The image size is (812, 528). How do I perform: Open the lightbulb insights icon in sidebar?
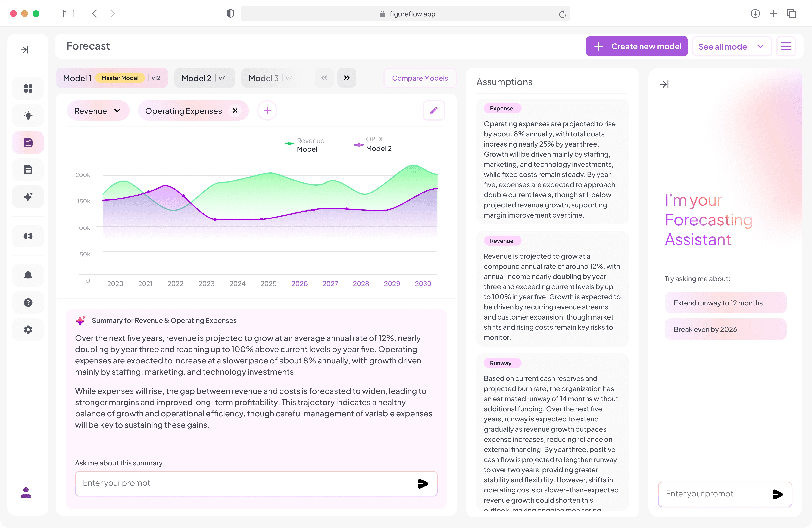(x=28, y=116)
